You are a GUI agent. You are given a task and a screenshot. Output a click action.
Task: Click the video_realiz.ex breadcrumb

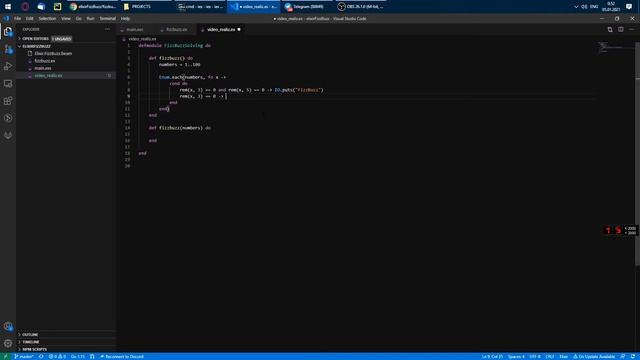142,39
